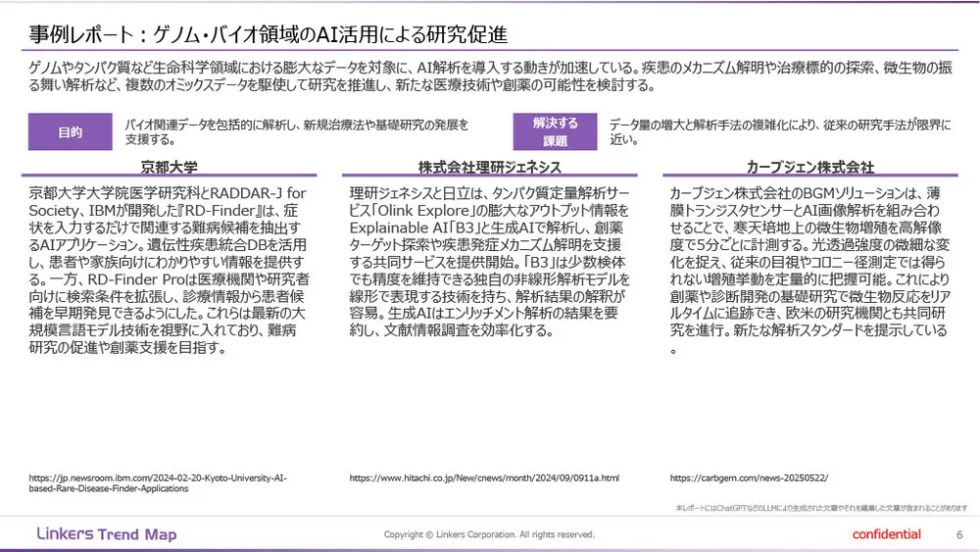Image resolution: width=980 pixels, height=552 pixels.
Task: Click the カーブジェン株式会社 column heading
Action: tap(809, 168)
